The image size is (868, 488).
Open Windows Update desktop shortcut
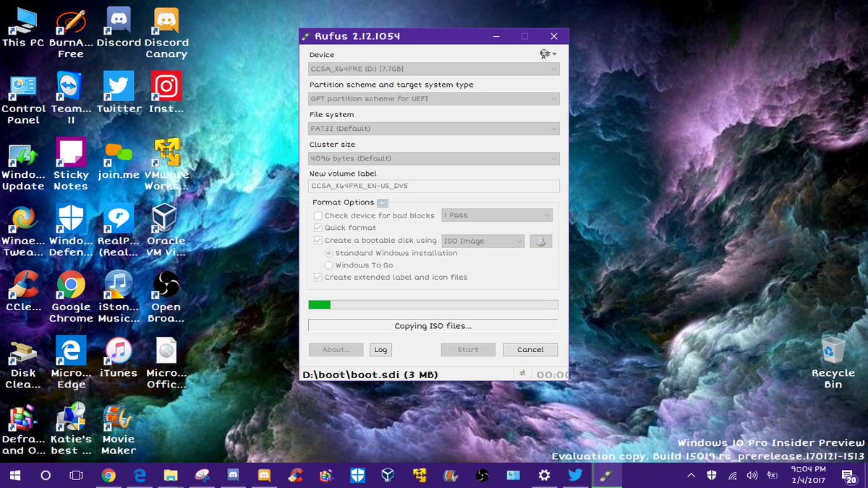23,165
